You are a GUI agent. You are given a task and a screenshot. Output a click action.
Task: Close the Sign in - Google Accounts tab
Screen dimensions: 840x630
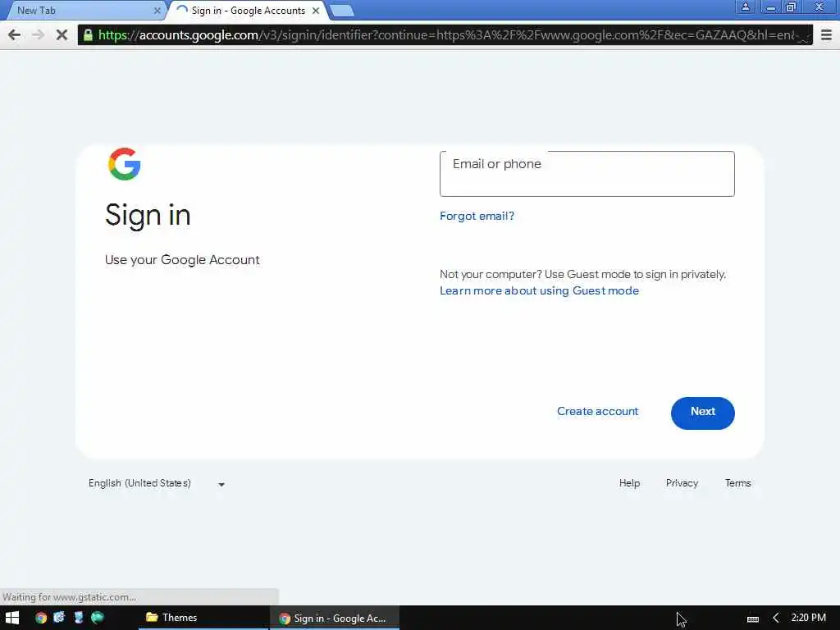(316, 10)
